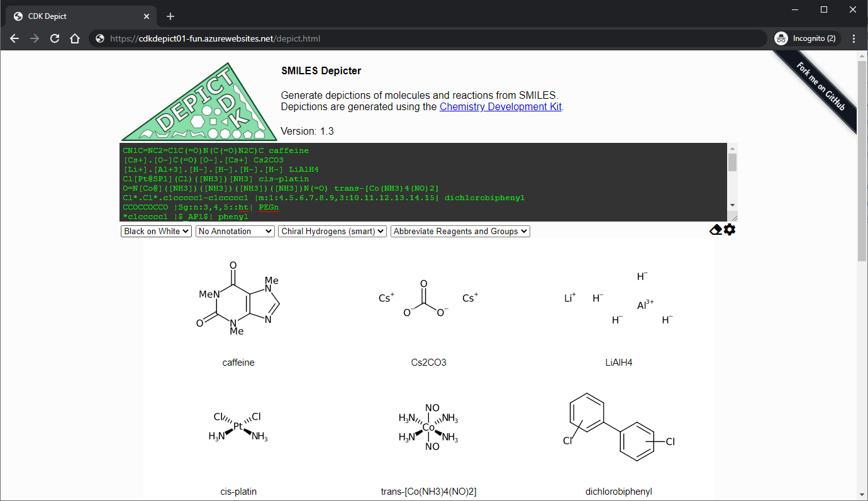Click inside the SMILES input text area
868x501 pixels.
coord(423,182)
